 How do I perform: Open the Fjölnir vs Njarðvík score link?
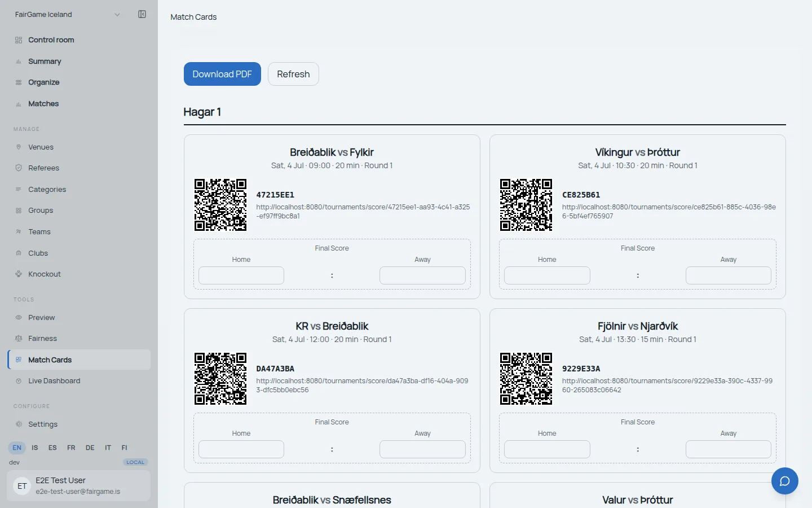pos(668,385)
